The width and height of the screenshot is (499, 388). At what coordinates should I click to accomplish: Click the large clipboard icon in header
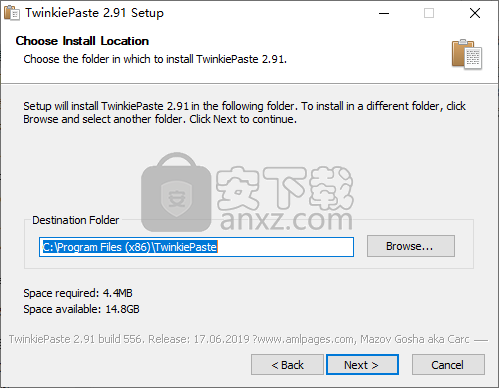(x=467, y=54)
